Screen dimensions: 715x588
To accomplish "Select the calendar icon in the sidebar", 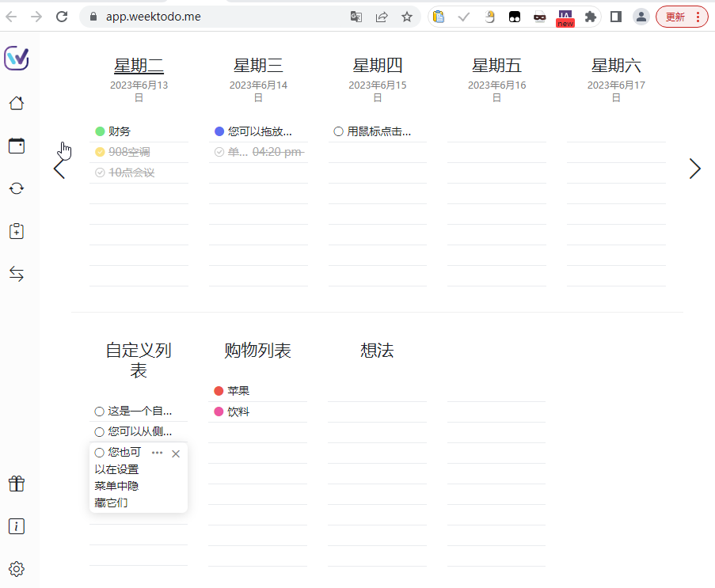I will [17, 146].
